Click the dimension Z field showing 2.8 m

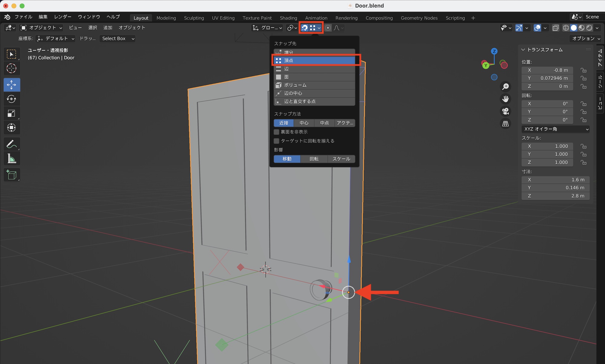(555, 196)
